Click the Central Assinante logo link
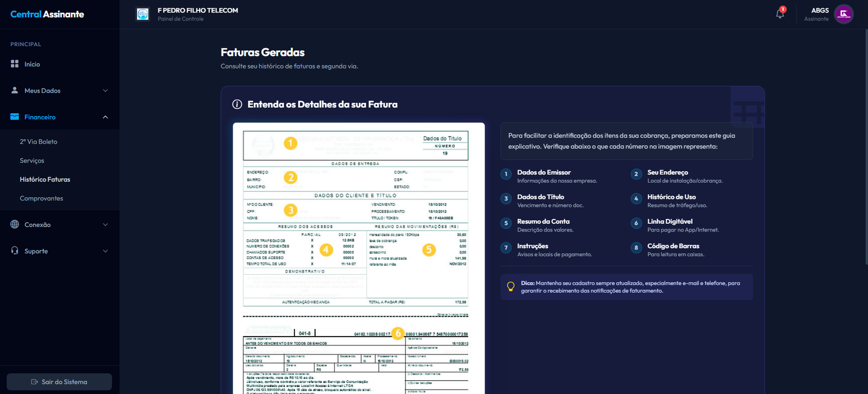The image size is (868, 394). (47, 14)
